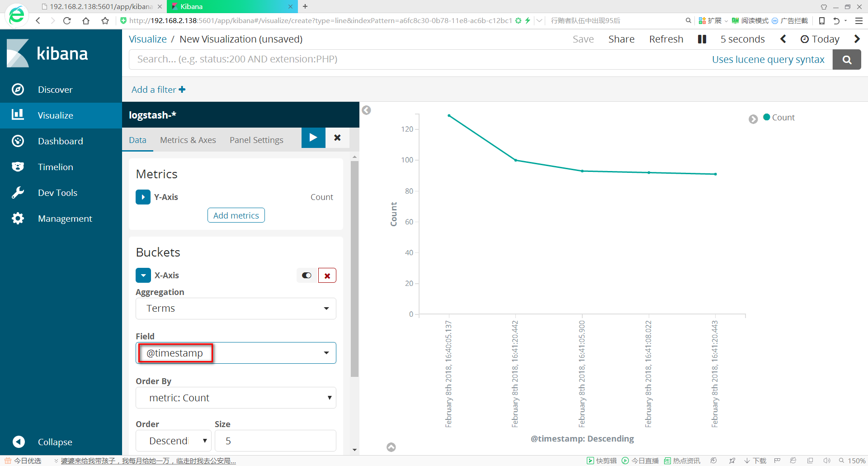Screen dimensions: 868x466
Task: Enable 阅读模式 reading mode
Action: point(750,20)
